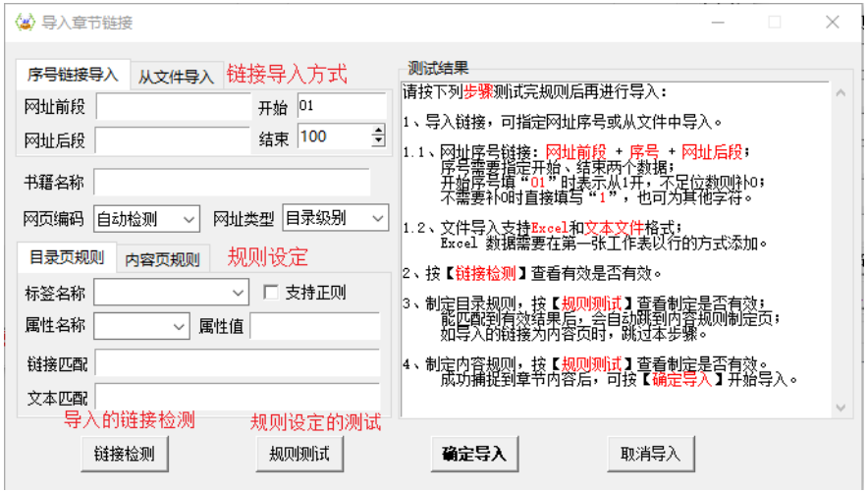Image resolution: width=868 pixels, height=492 pixels.
Task: Cancel with the 取消导入 button
Action: pos(650,454)
